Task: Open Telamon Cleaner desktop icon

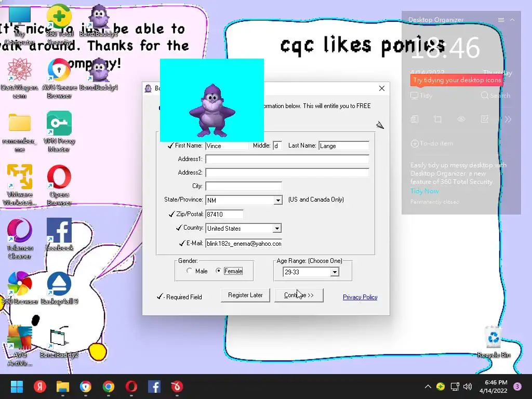Action: pos(20,239)
